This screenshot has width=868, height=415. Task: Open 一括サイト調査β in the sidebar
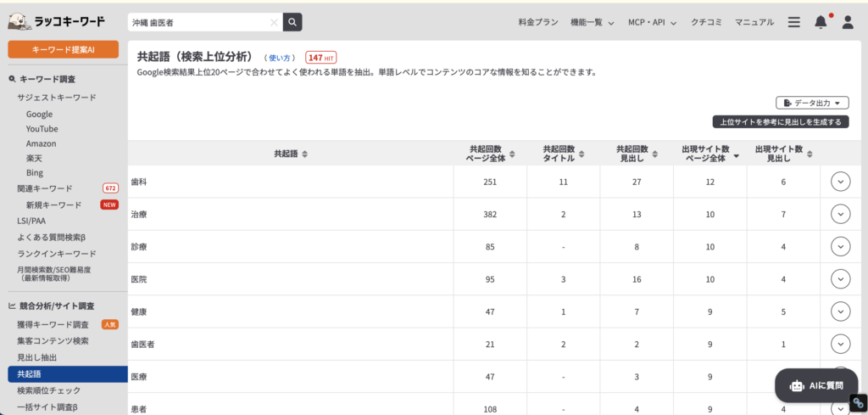(47, 407)
